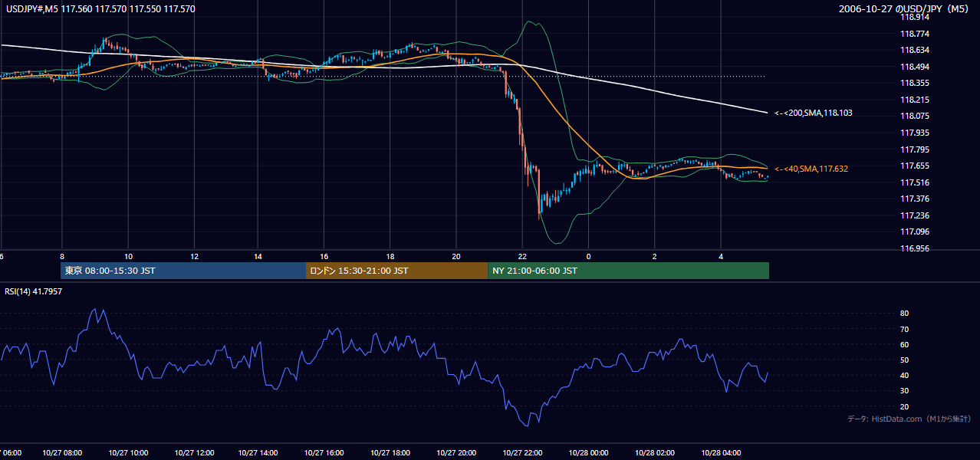Click the 10/28 04:00 date label
This screenshot has width=980, height=460.
pyautogui.click(x=720, y=453)
